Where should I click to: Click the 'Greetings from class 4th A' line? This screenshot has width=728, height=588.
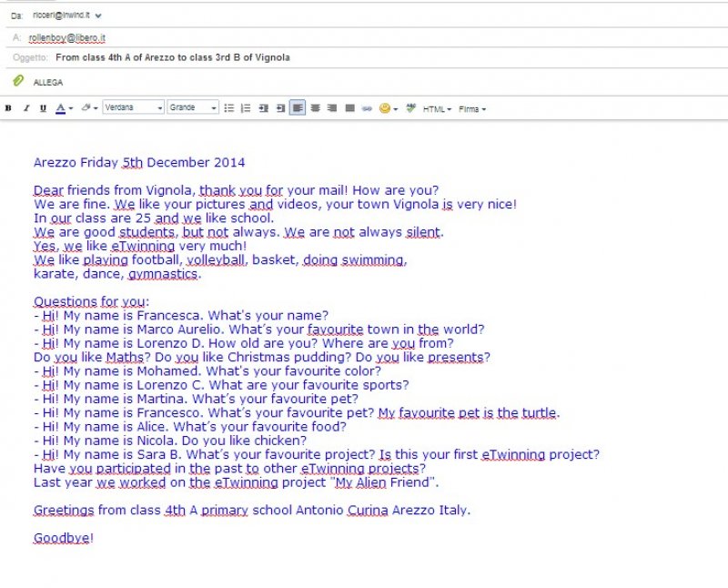(x=252, y=510)
